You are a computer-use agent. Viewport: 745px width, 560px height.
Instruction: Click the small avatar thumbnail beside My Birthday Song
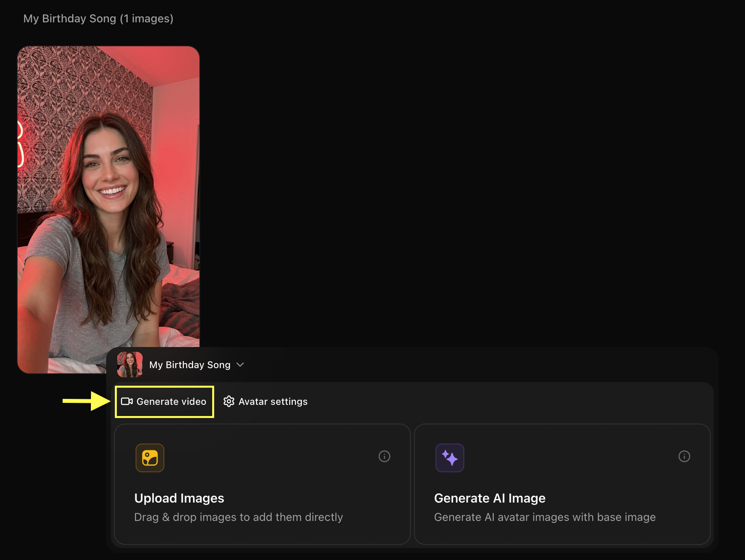pos(130,365)
